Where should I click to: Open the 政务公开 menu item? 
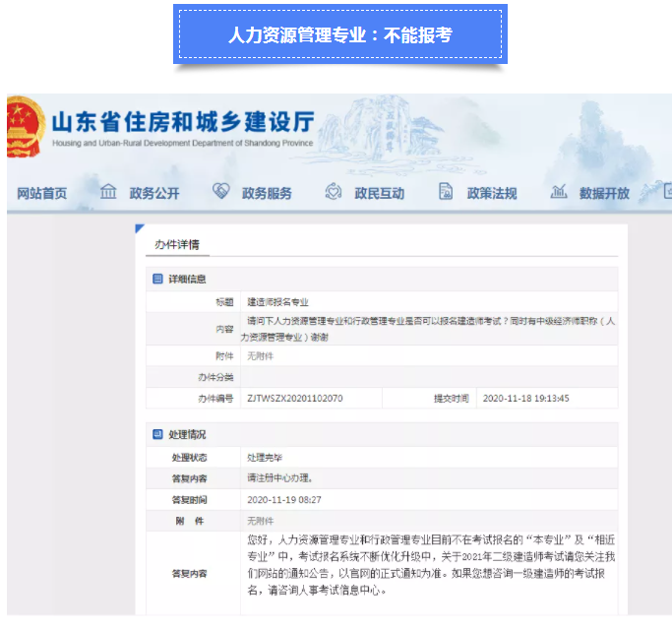154,193
